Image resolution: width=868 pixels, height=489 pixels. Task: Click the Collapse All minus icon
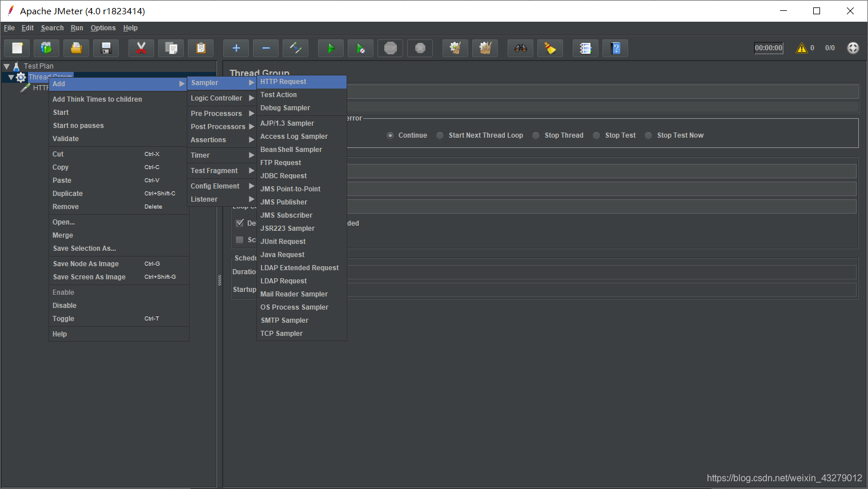point(266,48)
